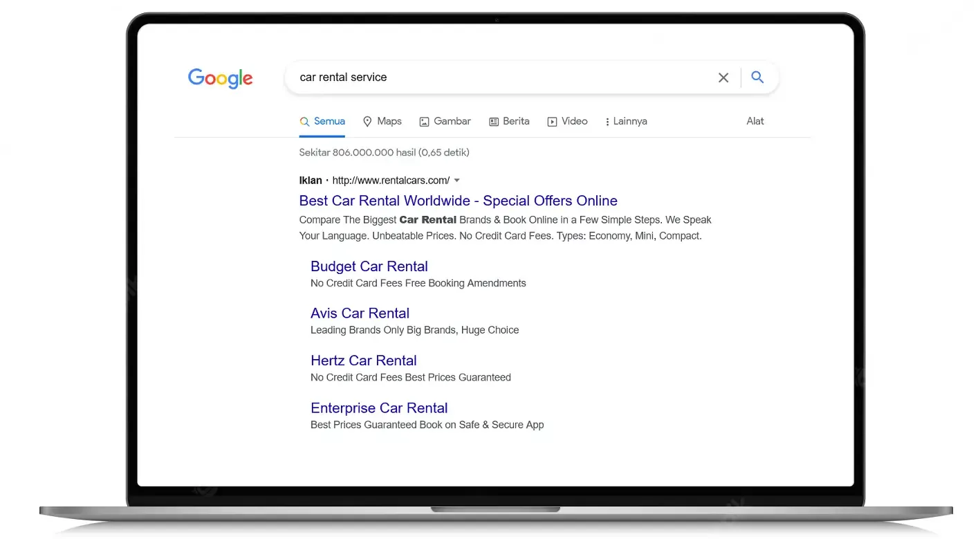Viewport: 980px width, 539px height.
Task: Switch to the Maps tab
Action: 382,121
